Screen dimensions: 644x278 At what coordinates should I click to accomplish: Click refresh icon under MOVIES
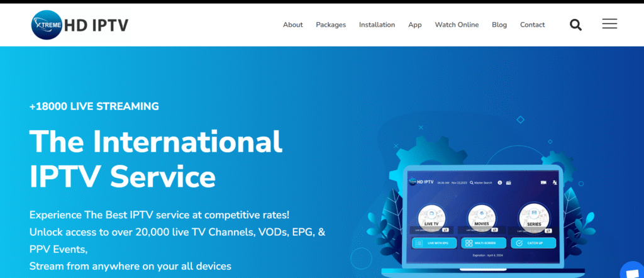pos(494,230)
